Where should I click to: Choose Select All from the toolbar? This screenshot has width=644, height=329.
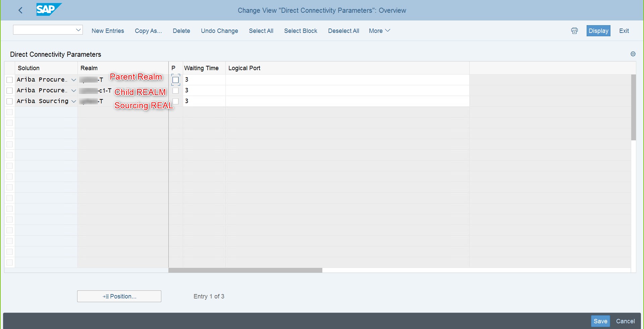point(261,31)
